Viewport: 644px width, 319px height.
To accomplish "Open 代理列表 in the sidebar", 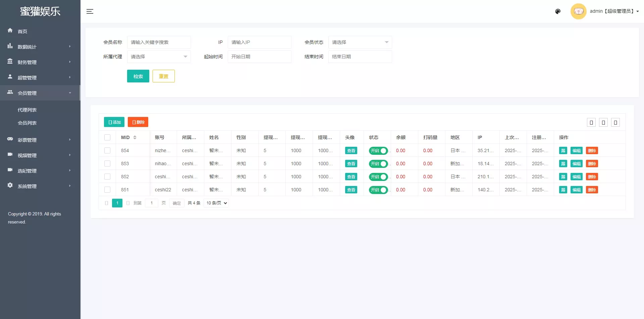I will tap(27, 110).
